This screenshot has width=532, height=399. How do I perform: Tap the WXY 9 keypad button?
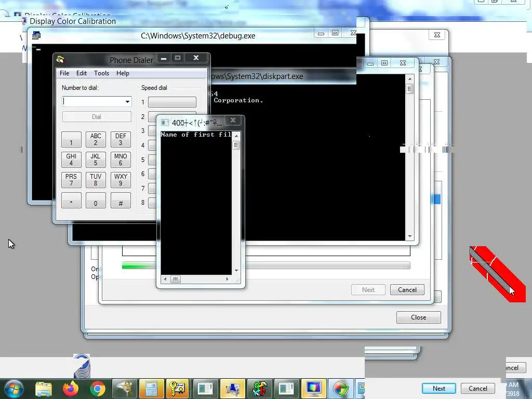(x=121, y=180)
